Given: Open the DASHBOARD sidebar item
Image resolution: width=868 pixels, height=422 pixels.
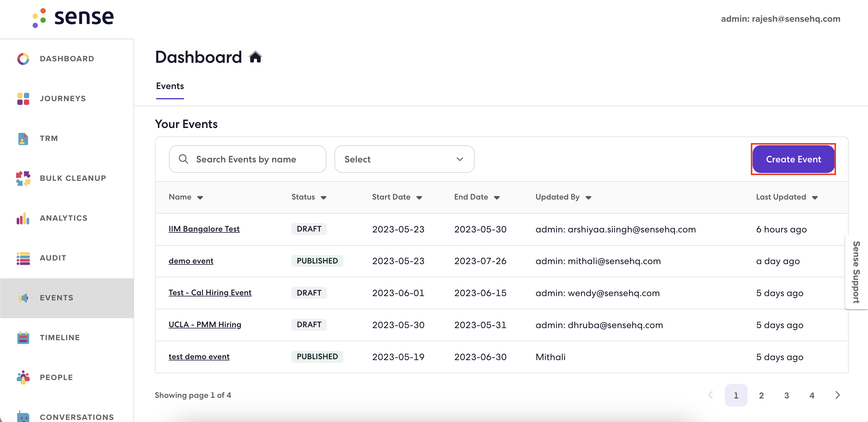Looking at the screenshot, I should coord(67,59).
